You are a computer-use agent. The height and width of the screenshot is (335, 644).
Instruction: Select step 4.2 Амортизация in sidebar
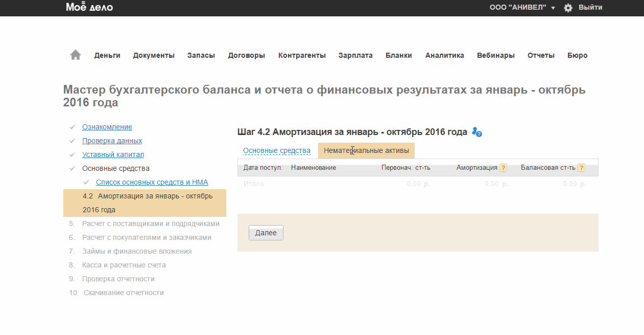(145, 203)
